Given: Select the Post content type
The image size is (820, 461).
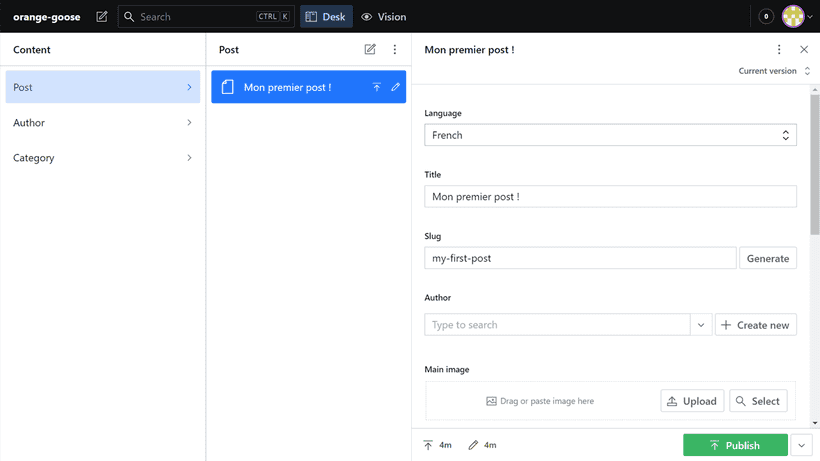Looking at the screenshot, I should (102, 87).
